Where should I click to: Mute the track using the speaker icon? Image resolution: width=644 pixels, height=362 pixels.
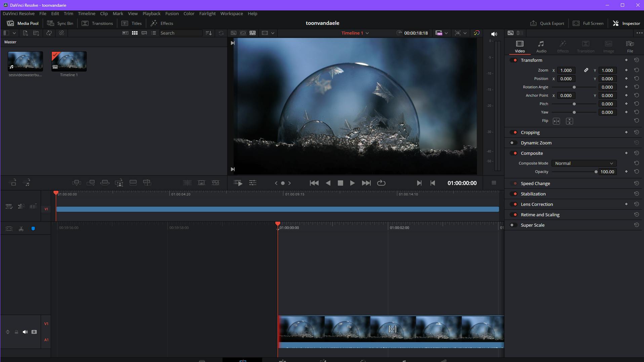pyautogui.click(x=25, y=332)
